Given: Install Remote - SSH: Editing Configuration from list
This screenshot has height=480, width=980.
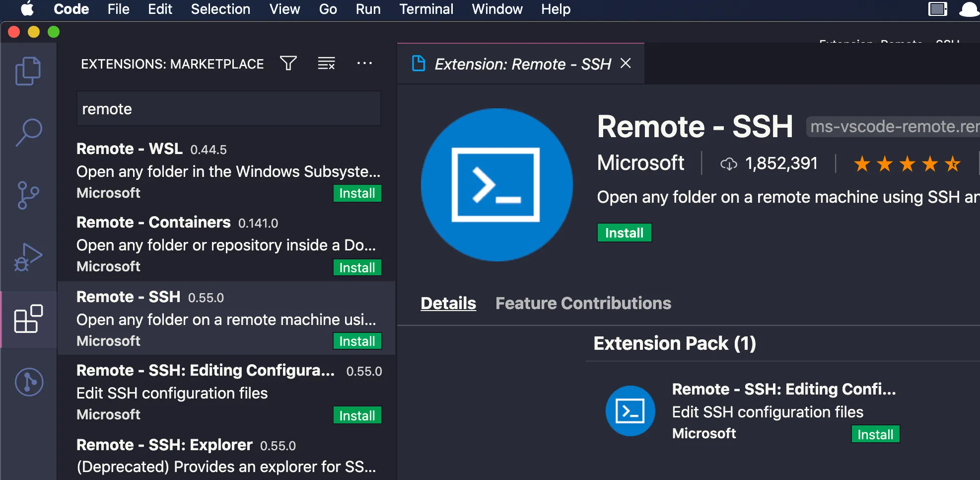Looking at the screenshot, I should tap(357, 415).
